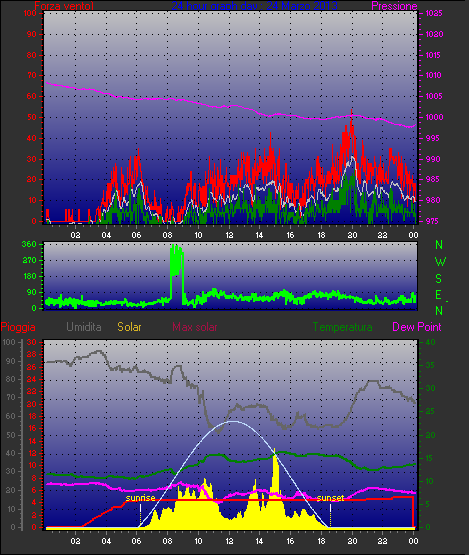469x555 pixels.
Task: Click the 1015 pressure axis value
Action: click(x=433, y=55)
